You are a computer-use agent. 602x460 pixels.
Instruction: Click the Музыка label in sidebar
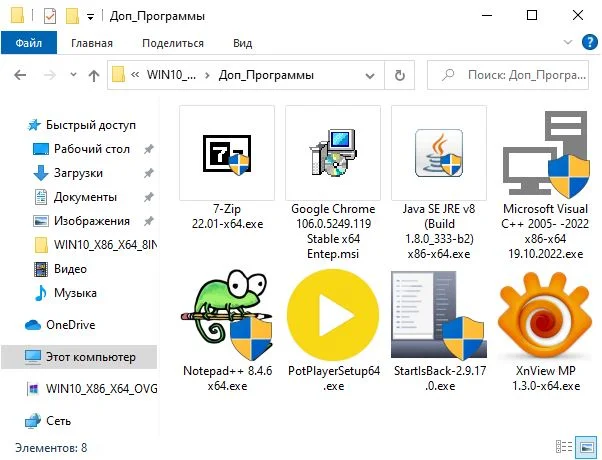[x=75, y=293]
